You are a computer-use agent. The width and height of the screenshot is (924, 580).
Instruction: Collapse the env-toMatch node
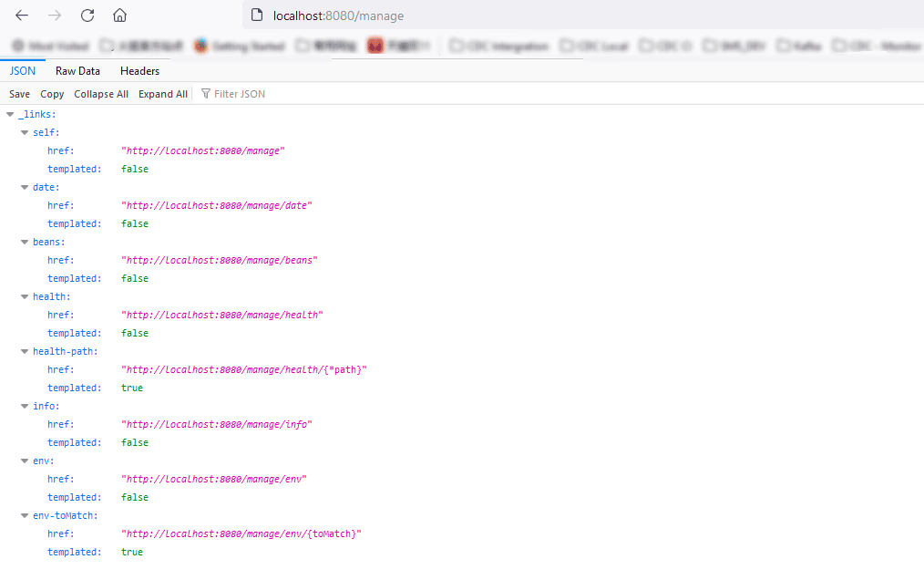coord(25,515)
